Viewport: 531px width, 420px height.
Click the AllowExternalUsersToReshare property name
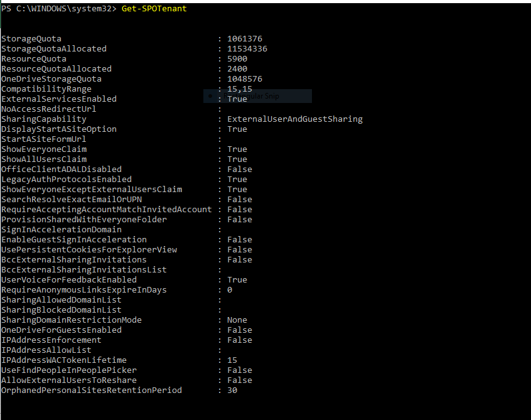69,380
